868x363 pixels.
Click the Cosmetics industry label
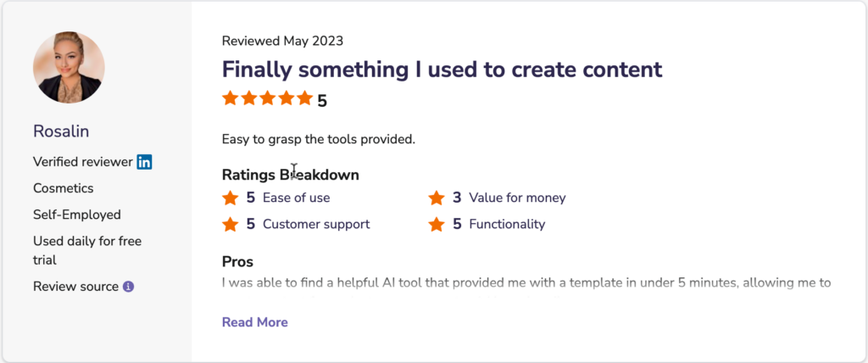[x=63, y=188]
